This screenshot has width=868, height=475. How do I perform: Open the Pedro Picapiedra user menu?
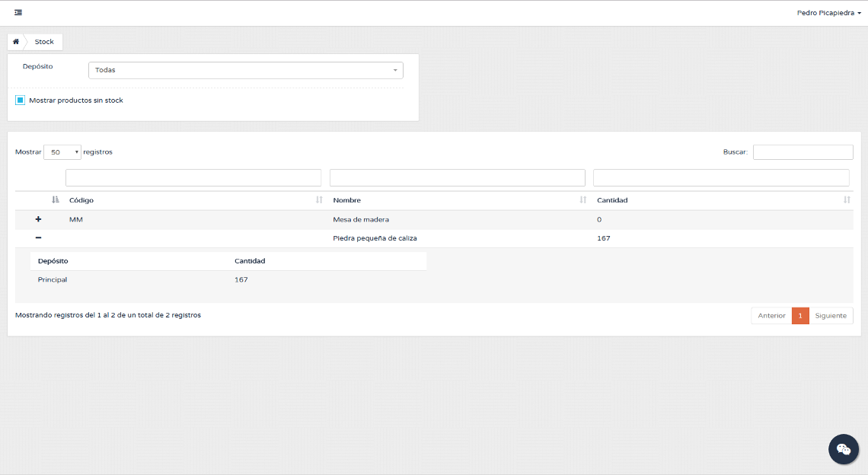tap(828, 13)
